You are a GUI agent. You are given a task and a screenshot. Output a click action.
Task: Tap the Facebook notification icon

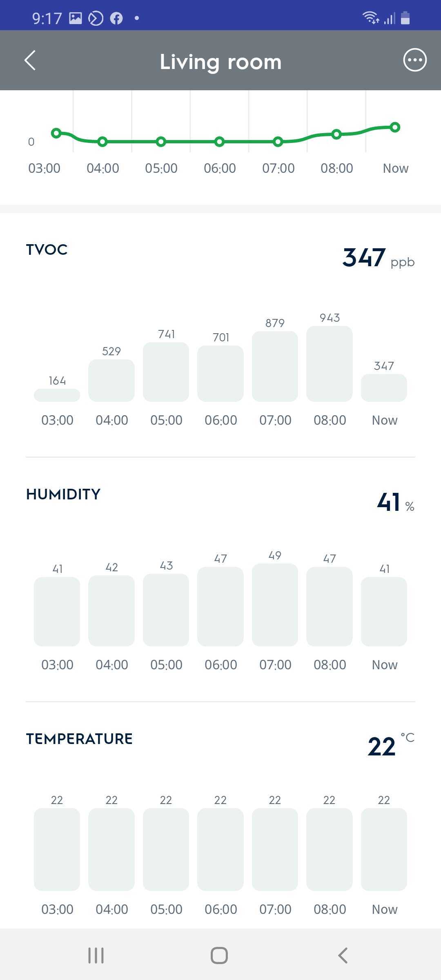click(x=116, y=18)
